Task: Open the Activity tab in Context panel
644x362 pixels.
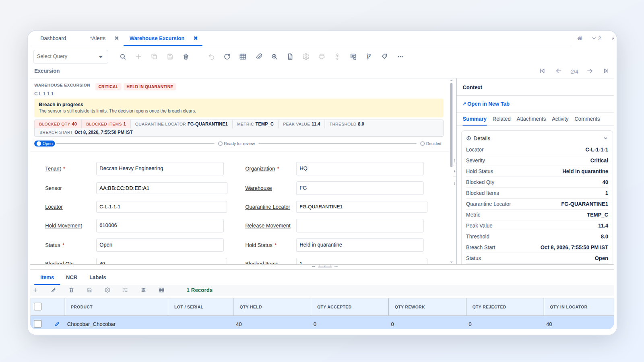Action: coord(560,119)
